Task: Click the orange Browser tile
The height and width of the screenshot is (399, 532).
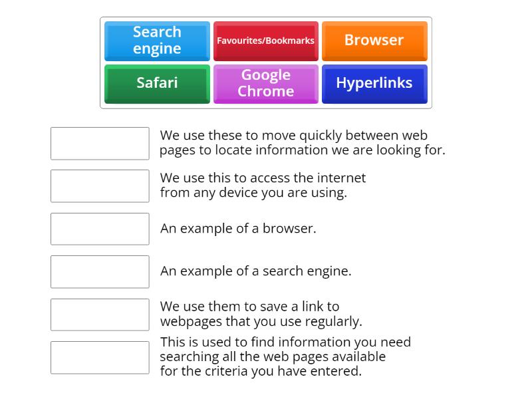Action: click(x=374, y=41)
